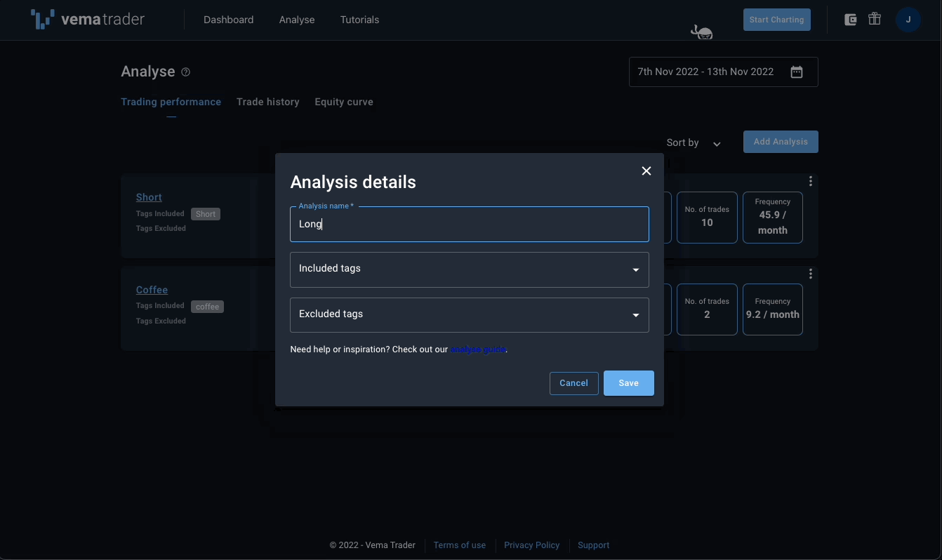The image size is (942, 560).
Task: Open options menu for Coffee analysis
Action: pyautogui.click(x=811, y=274)
